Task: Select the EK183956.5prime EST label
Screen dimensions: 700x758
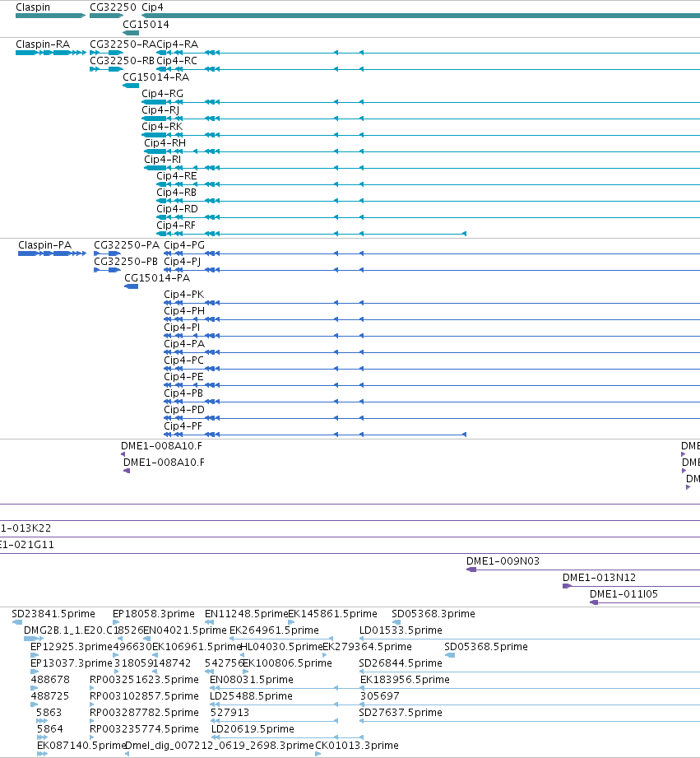Action: click(405, 680)
